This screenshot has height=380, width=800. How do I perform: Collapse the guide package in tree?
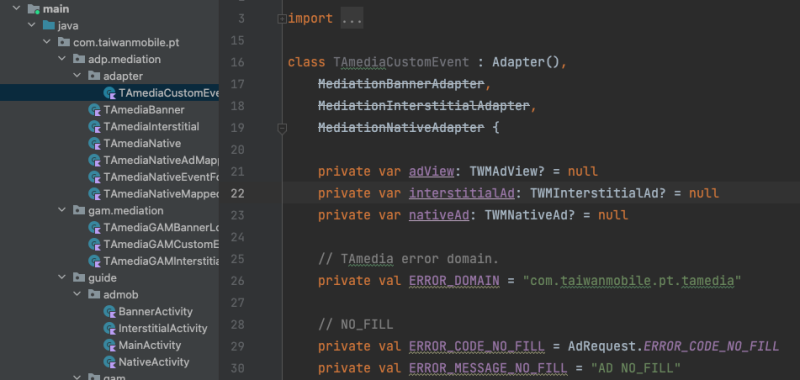pos(62,278)
